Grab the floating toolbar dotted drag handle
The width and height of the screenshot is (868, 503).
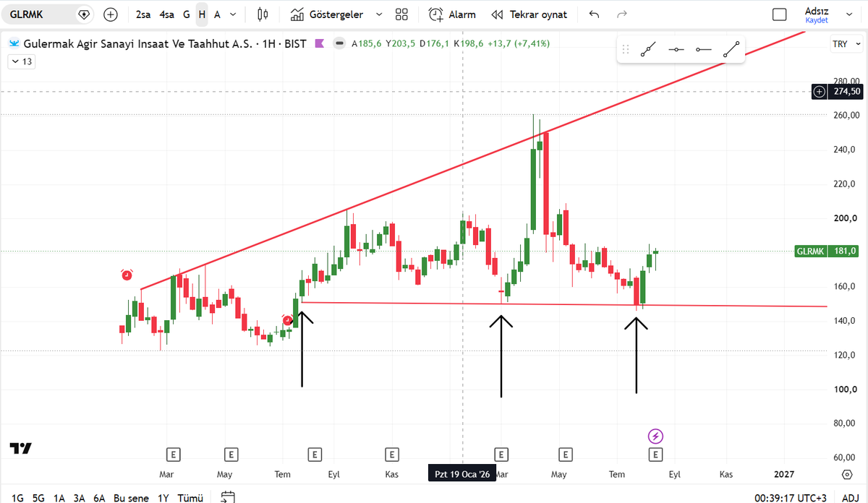pyautogui.click(x=626, y=49)
